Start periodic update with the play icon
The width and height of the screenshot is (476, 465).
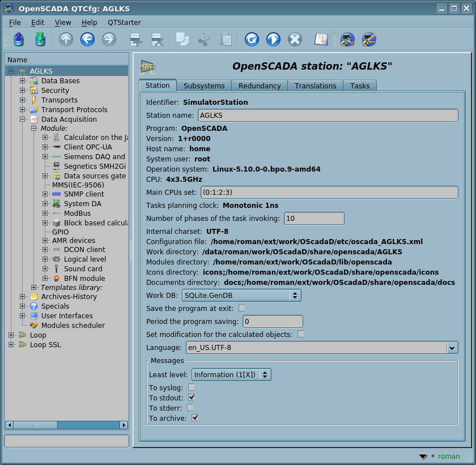[x=273, y=40]
